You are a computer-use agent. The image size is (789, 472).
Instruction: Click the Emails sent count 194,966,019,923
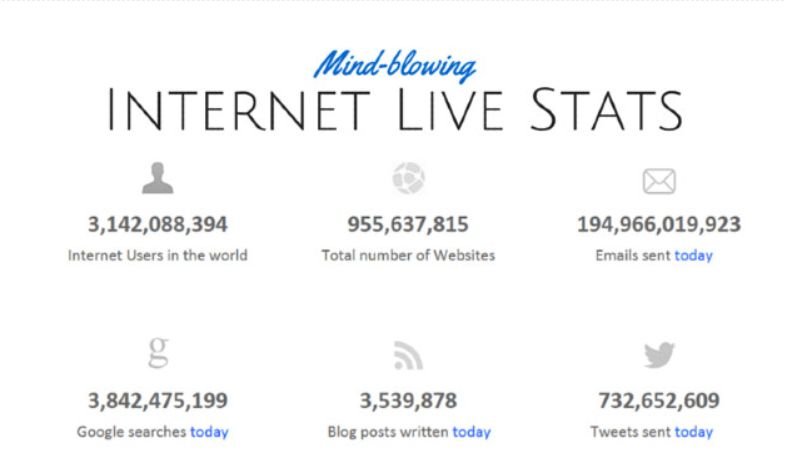[658, 224]
